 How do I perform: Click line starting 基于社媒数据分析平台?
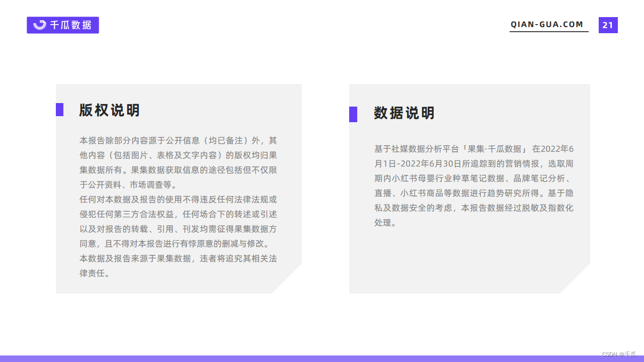click(x=474, y=149)
